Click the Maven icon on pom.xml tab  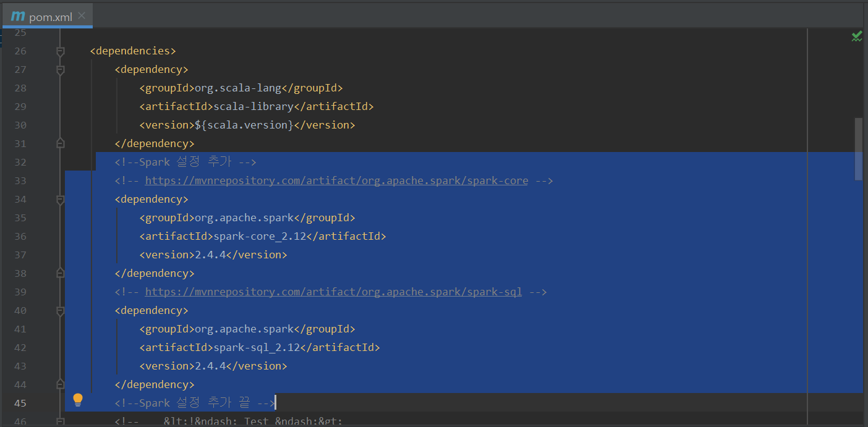18,16
